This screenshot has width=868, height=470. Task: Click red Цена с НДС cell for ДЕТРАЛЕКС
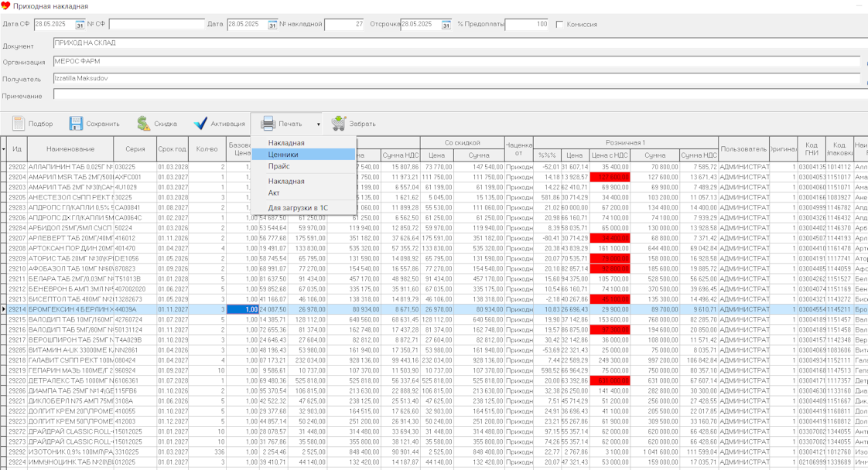pos(610,380)
